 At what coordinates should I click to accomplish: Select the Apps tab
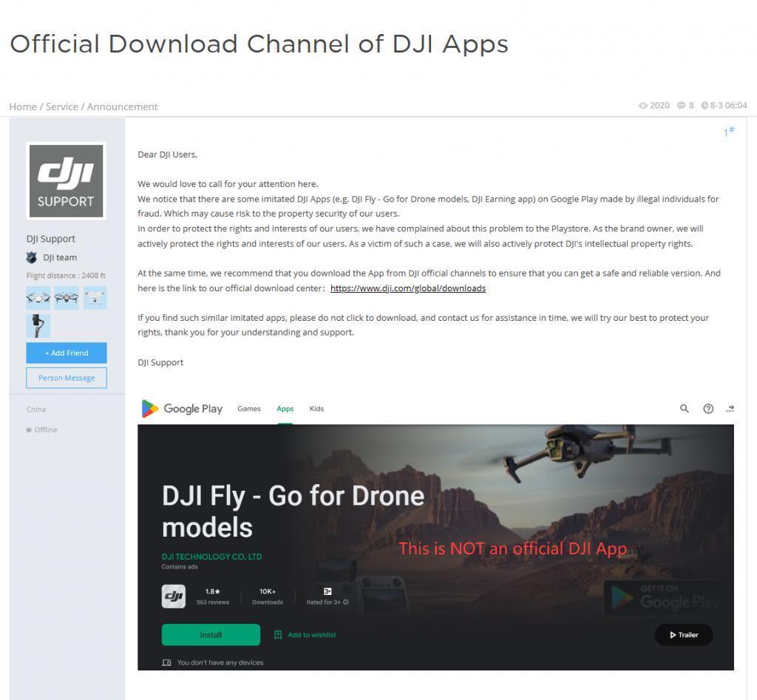pos(285,408)
